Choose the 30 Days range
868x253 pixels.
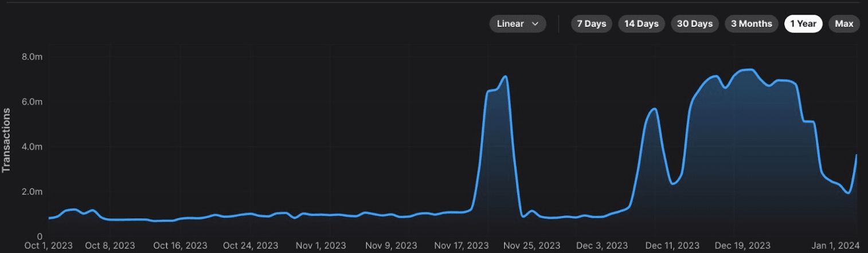pos(694,24)
